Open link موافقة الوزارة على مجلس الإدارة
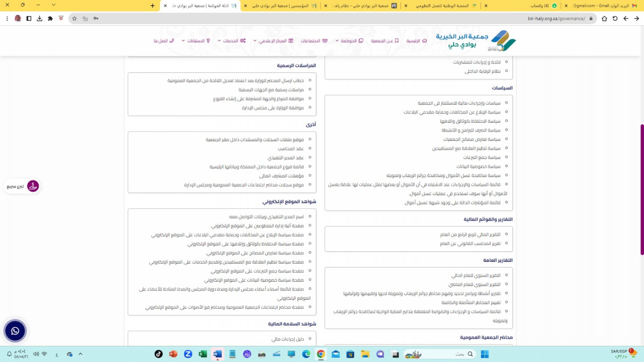This screenshot has width=644, height=362. click(273, 108)
